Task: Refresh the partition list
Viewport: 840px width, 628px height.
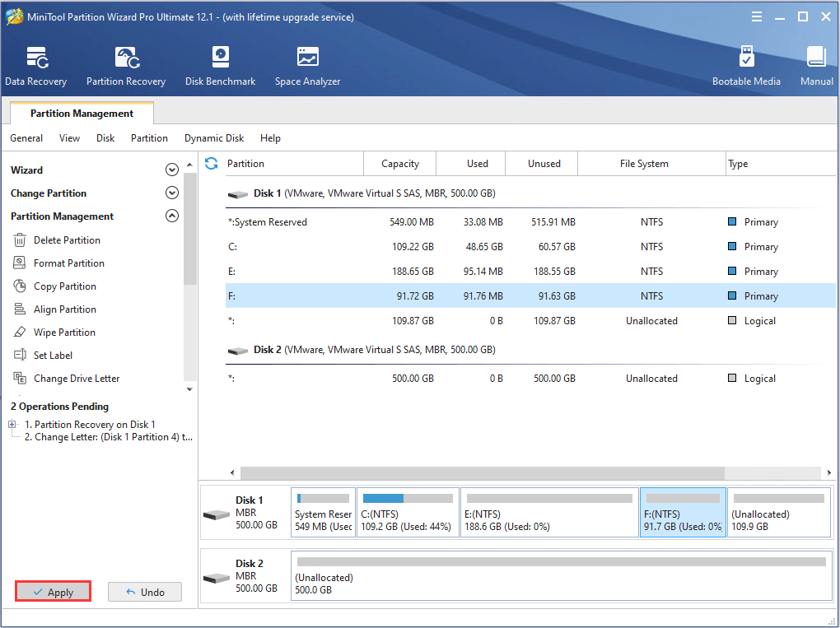Action: [211, 163]
